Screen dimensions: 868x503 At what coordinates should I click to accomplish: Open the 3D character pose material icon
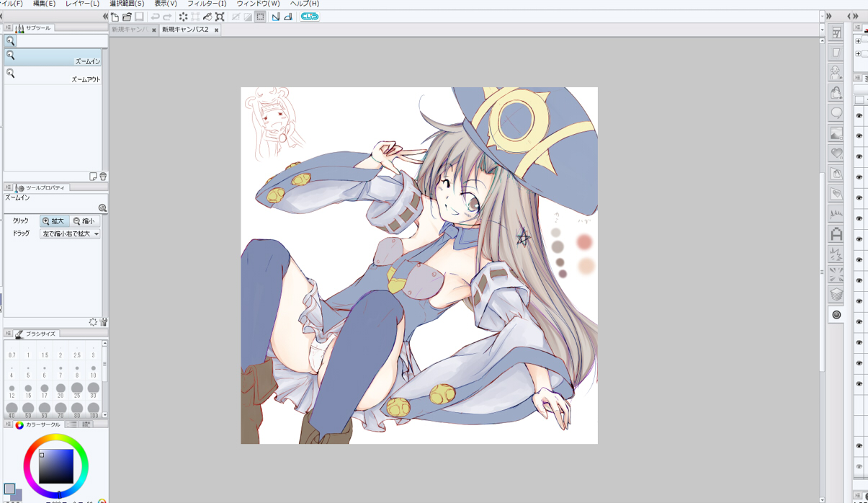pos(836,73)
